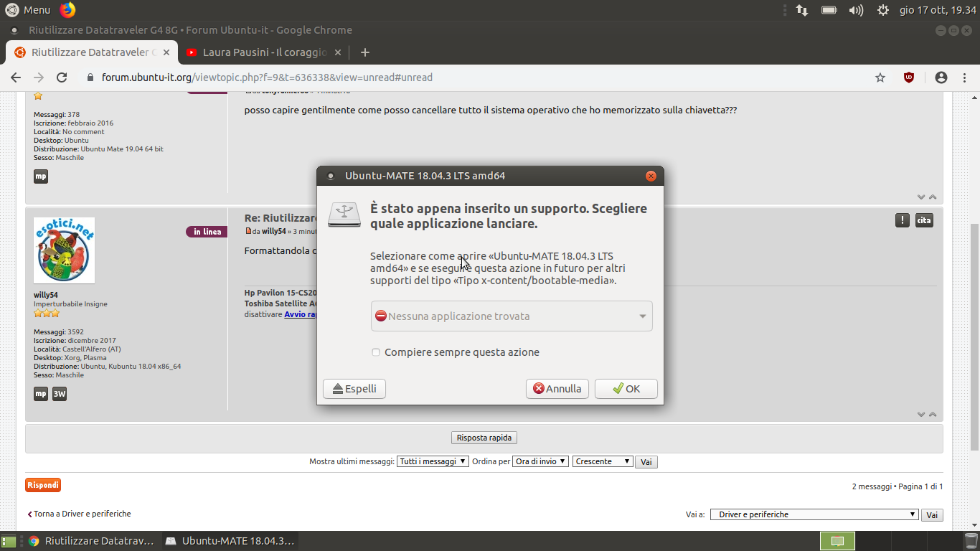Click the workspace switcher in bottom panel
Screen dimensions: 980x551
(x=837, y=541)
